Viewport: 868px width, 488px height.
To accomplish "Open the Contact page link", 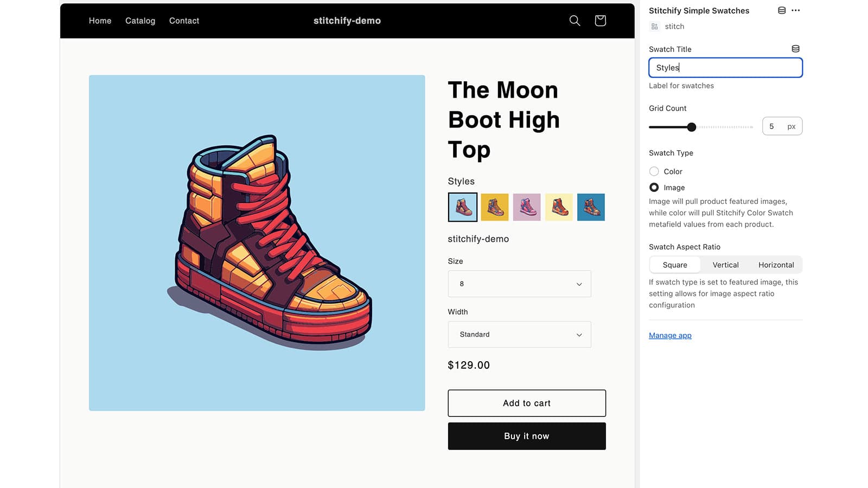I will [x=184, y=21].
